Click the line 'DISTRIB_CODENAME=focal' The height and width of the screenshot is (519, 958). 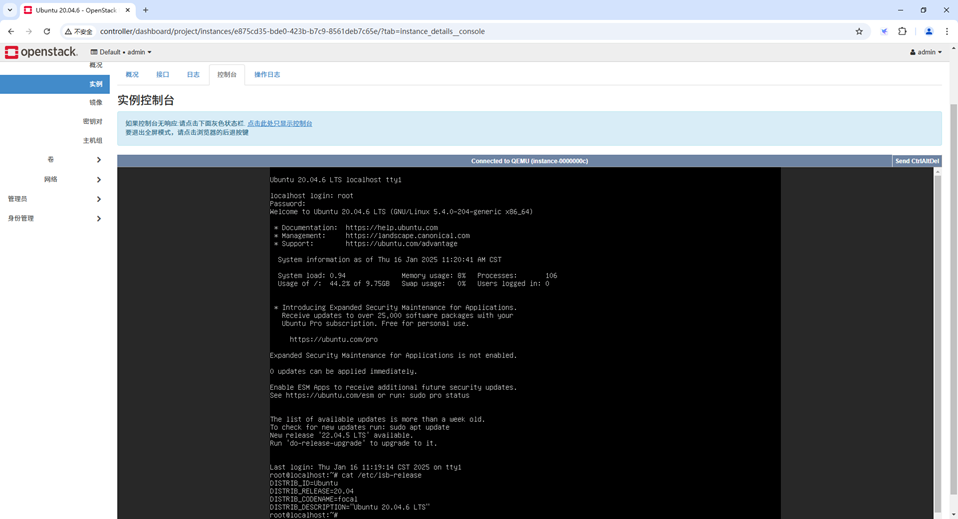pyautogui.click(x=313, y=499)
